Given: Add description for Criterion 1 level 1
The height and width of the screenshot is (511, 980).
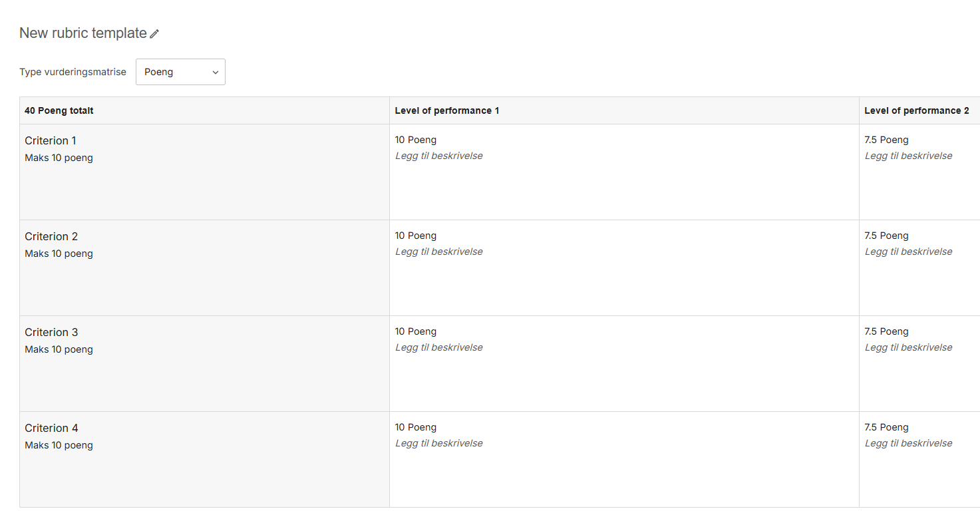Looking at the screenshot, I should click(x=439, y=156).
